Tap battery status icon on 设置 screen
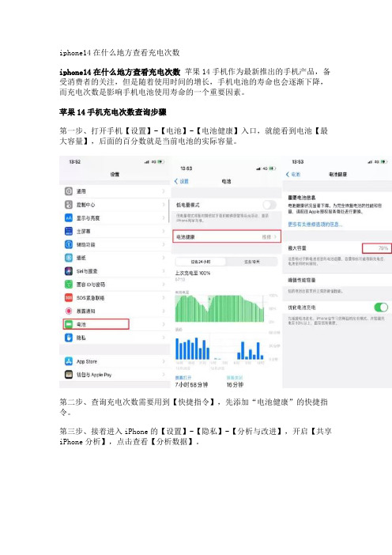 [x=161, y=162]
